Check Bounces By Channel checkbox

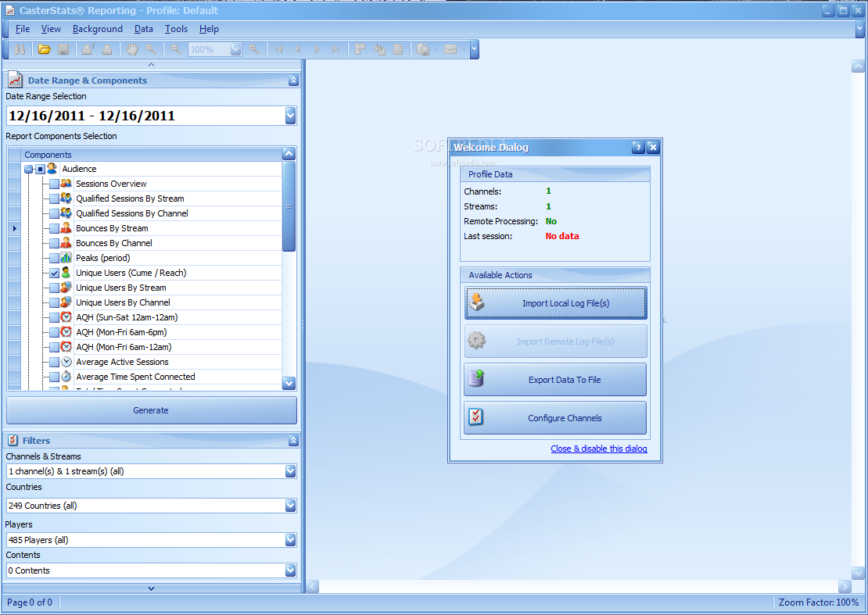tap(54, 243)
